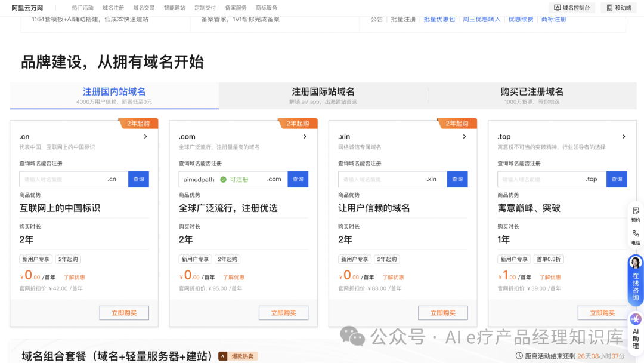Open 域名交易 in top navigation
This screenshot has height=363, width=644.
144,8
